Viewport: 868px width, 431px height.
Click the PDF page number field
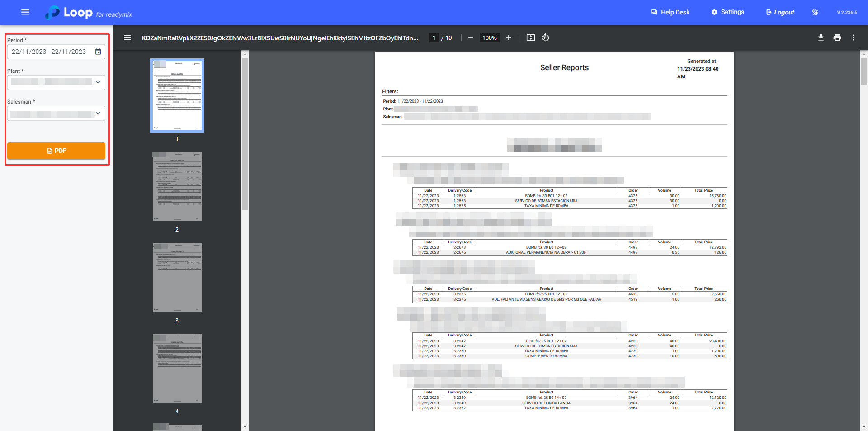tap(434, 38)
